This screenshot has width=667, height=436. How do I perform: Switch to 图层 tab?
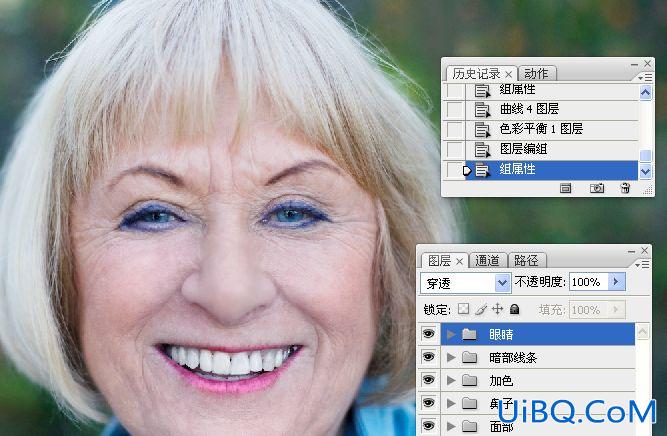coord(439,260)
